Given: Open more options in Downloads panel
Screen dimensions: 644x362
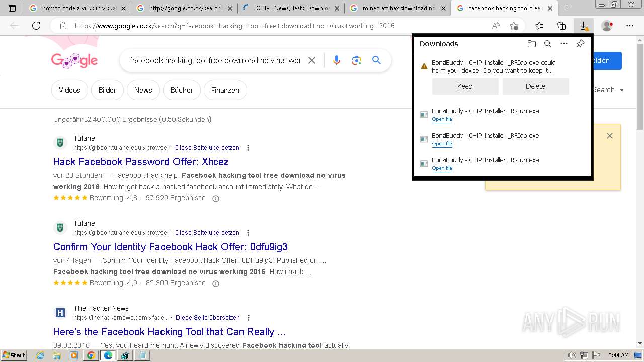Looking at the screenshot, I should 564,44.
